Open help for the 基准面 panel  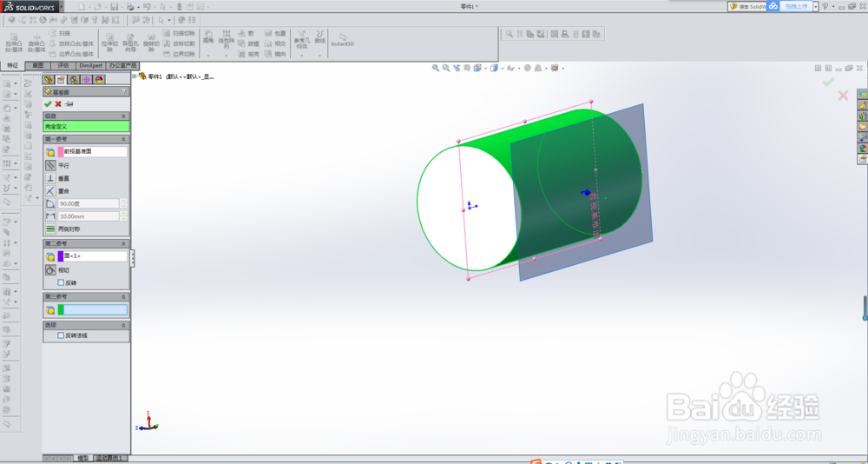click(x=123, y=92)
